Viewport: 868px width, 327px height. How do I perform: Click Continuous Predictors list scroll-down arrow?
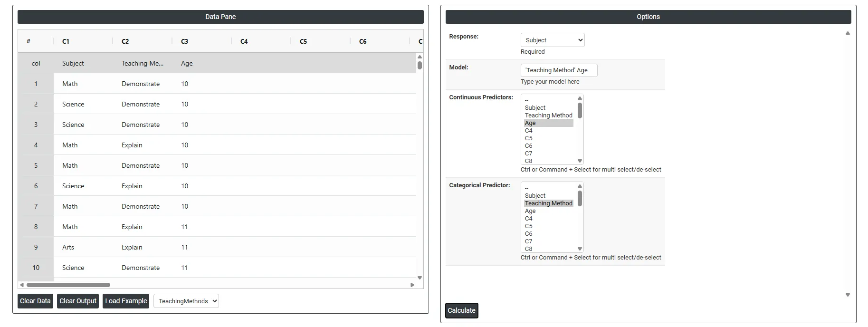(x=580, y=161)
